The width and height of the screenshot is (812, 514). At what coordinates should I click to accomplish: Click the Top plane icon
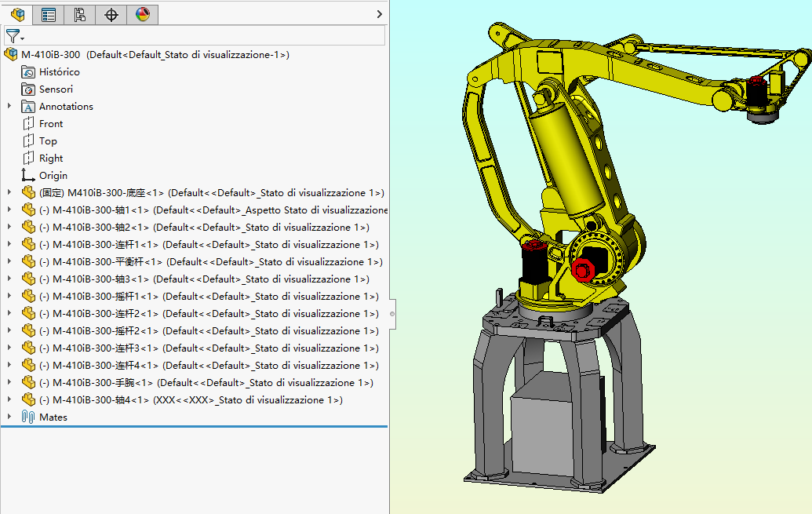pos(28,141)
